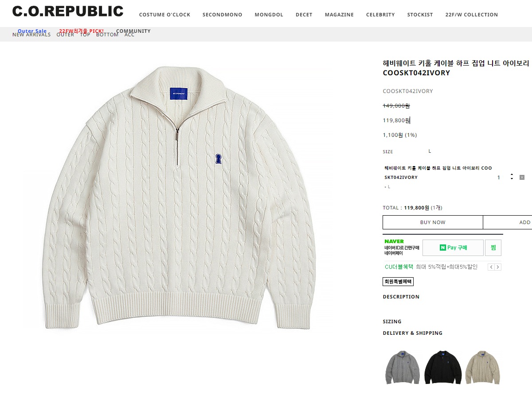Open the MAGAZINE menu

(x=339, y=15)
